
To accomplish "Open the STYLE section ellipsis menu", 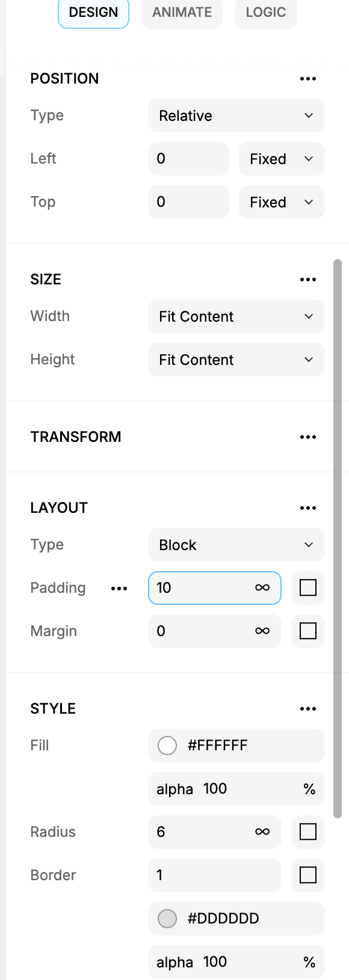I will (308, 709).
